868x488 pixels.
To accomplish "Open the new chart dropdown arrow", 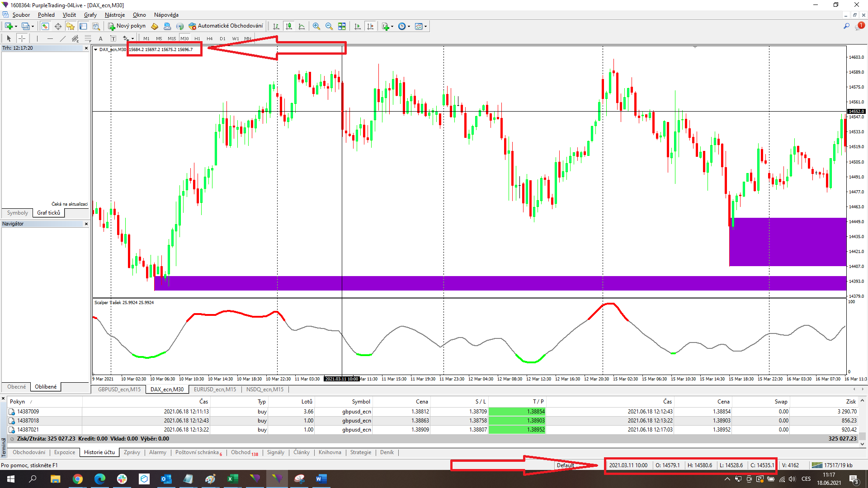I will coord(16,26).
